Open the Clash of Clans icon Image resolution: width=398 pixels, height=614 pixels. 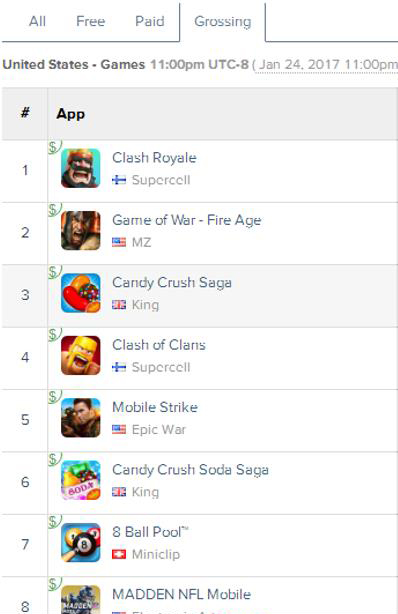(x=81, y=355)
